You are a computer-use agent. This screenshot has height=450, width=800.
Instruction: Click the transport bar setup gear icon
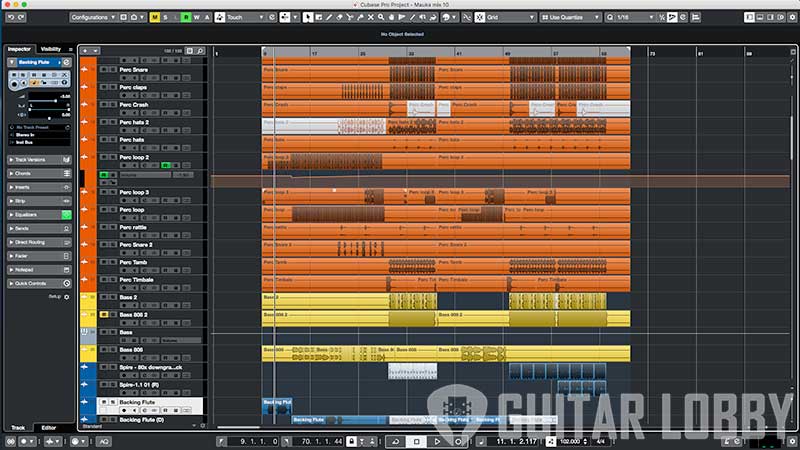pos(792,441)
